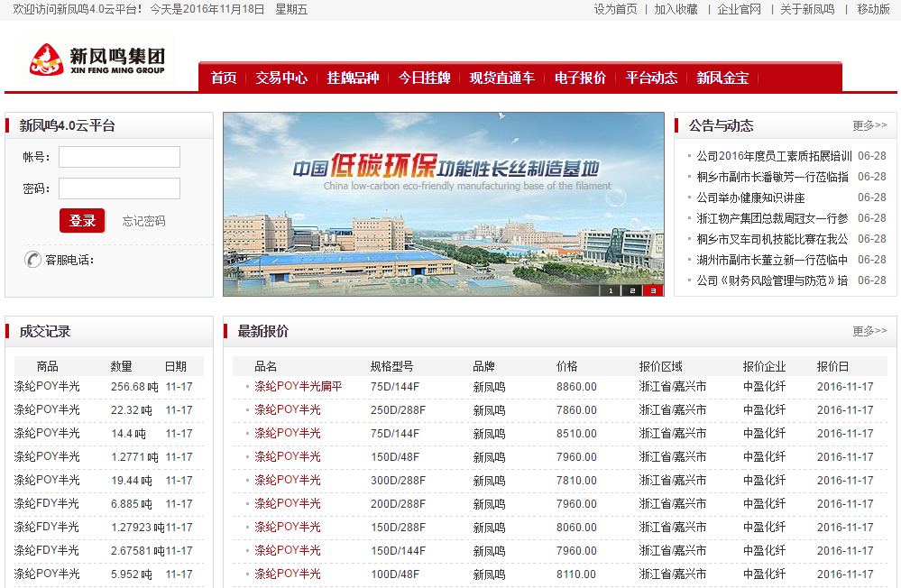901x588 pixels.
Task: Click the 报价企业 column header
Action: 764,366
